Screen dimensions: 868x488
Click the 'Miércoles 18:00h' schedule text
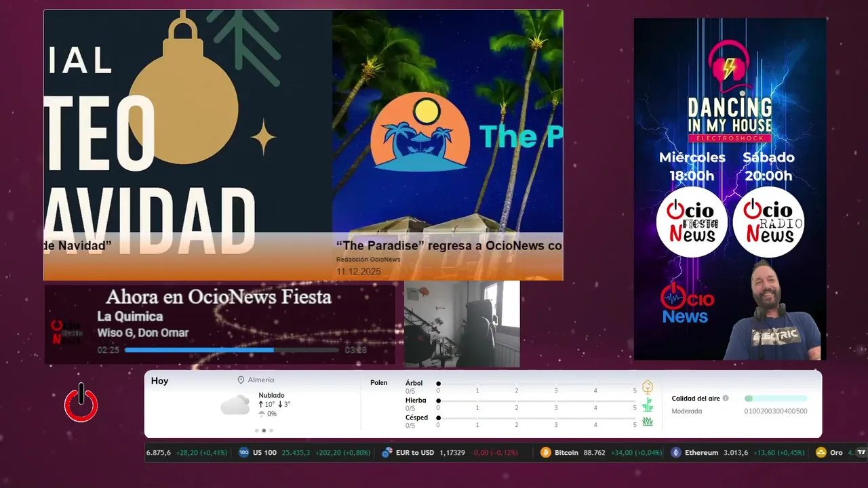[x=692, y=167]
